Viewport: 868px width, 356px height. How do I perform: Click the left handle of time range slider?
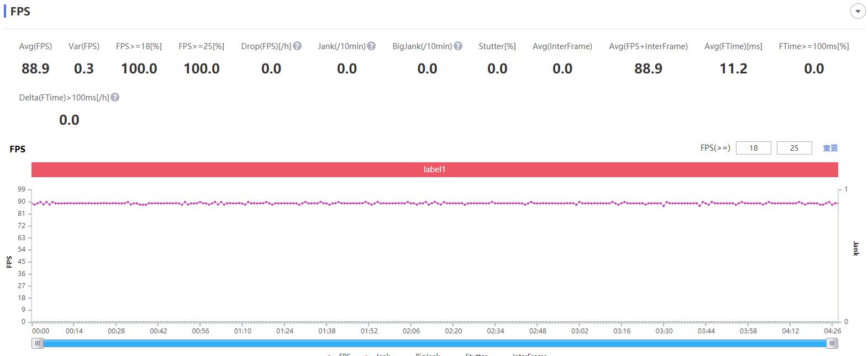click(x=38, y=343)
